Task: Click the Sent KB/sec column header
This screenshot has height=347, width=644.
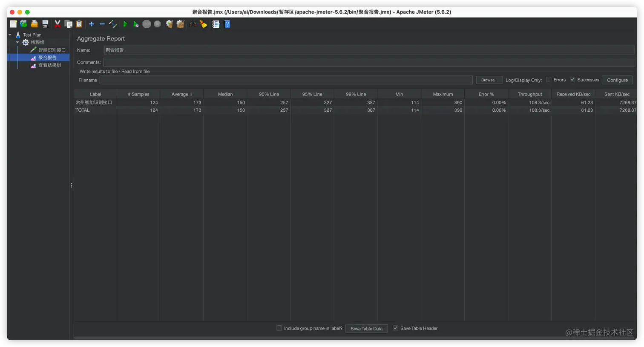Action: click(x=616, y=94)
